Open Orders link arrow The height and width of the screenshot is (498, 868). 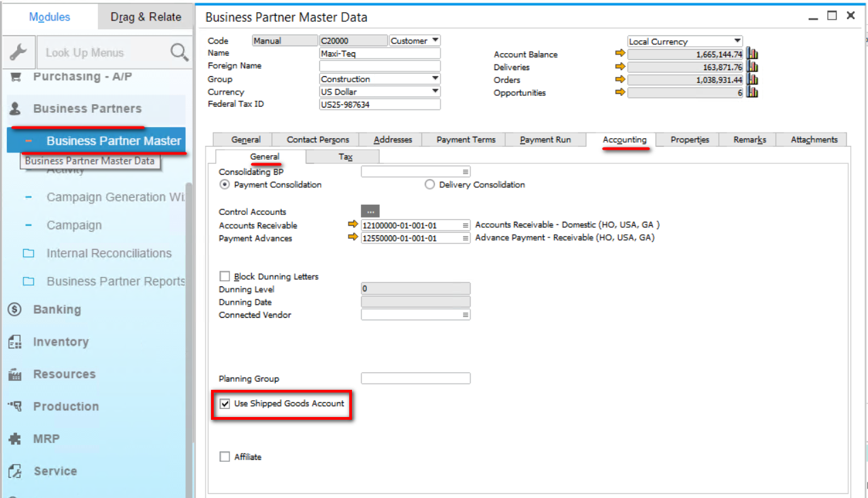click(620, 80)
